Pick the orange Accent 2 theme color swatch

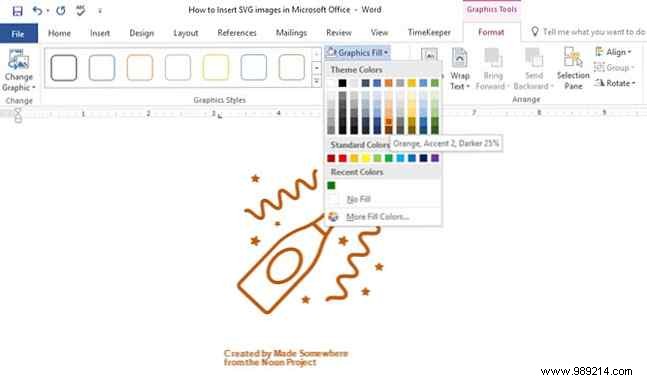pos(389,83)
